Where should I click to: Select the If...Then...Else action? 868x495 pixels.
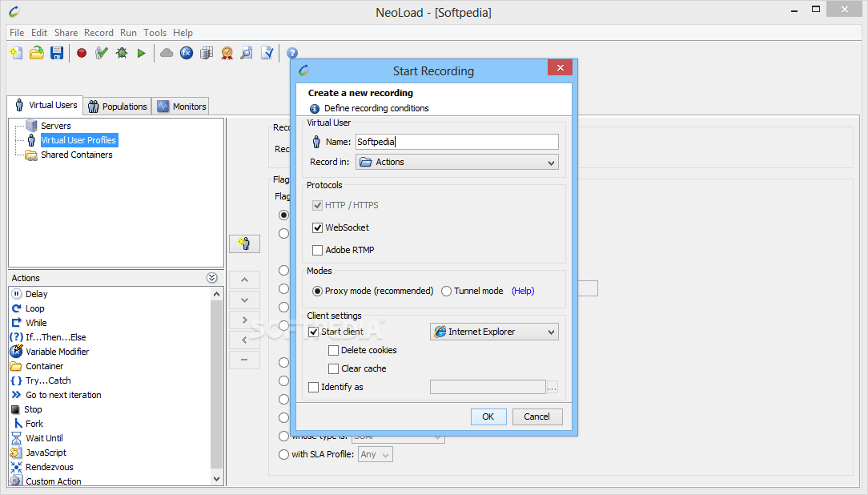click(x=49, y=337)
